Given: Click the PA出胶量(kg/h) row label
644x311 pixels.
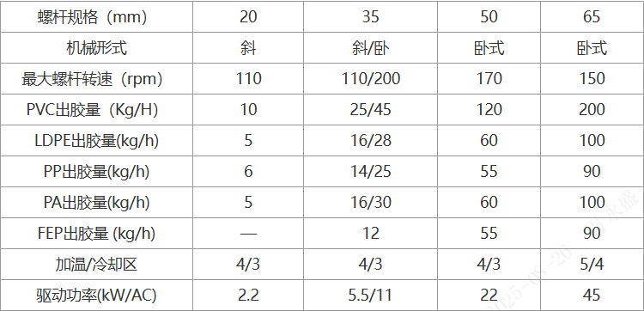Looking at the screenshot, I should pos(96,203).
